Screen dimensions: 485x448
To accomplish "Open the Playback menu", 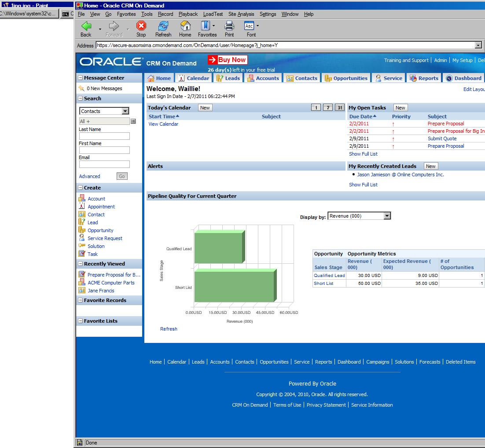I will (188, 14).
